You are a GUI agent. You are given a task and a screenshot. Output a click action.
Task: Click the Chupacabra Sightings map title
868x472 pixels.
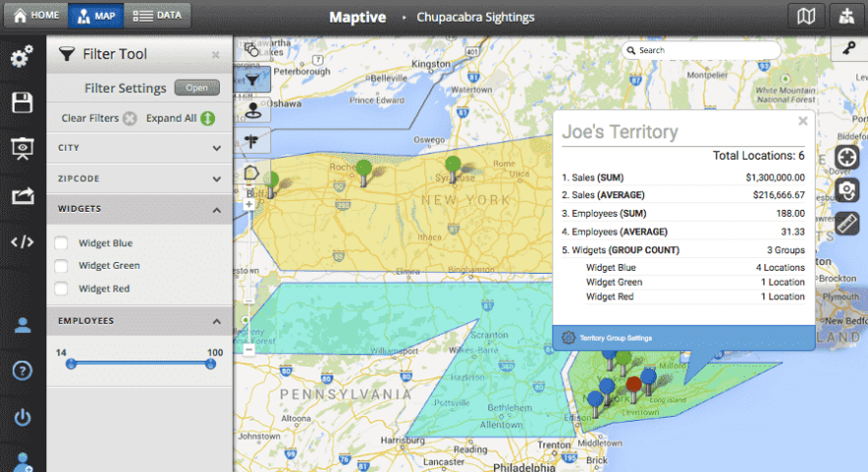coord(475,17)
